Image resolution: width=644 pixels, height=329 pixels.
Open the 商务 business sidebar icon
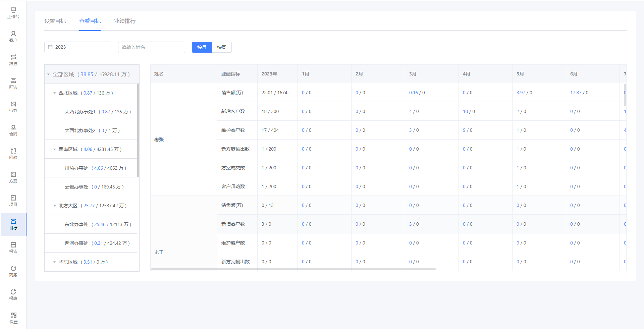[x=13, y=271]
